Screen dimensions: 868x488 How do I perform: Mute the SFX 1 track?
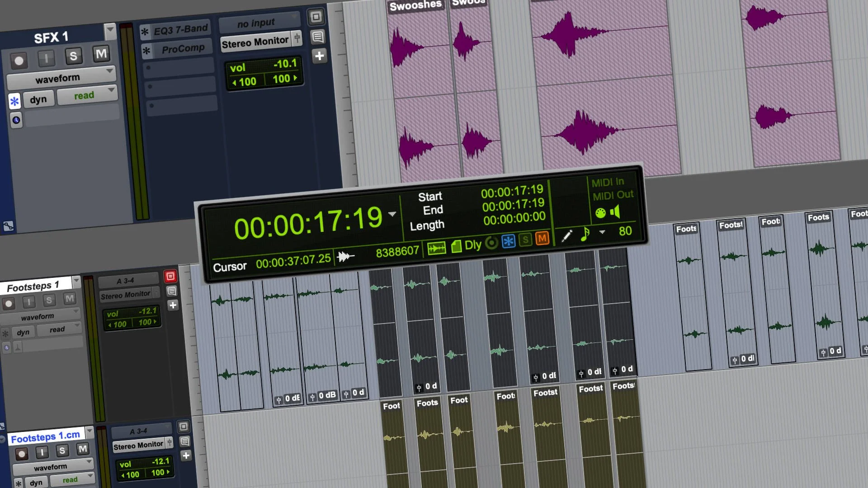(101, 54)
